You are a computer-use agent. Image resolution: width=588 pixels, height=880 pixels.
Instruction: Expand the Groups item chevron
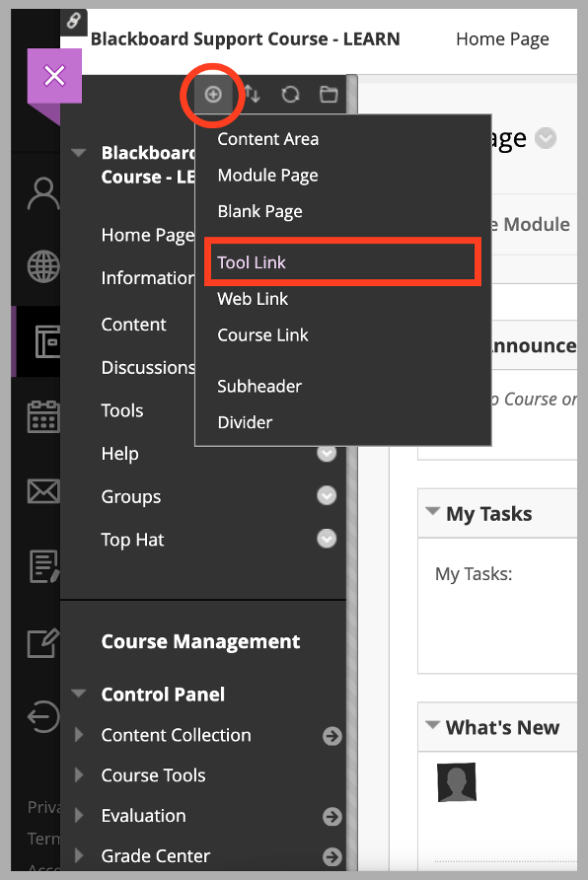(327, 496)
